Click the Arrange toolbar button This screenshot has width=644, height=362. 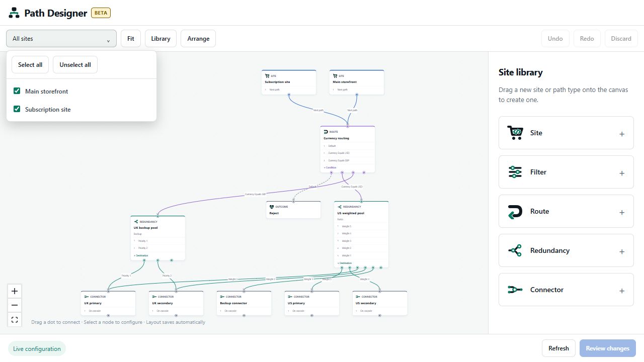(198, 39)
